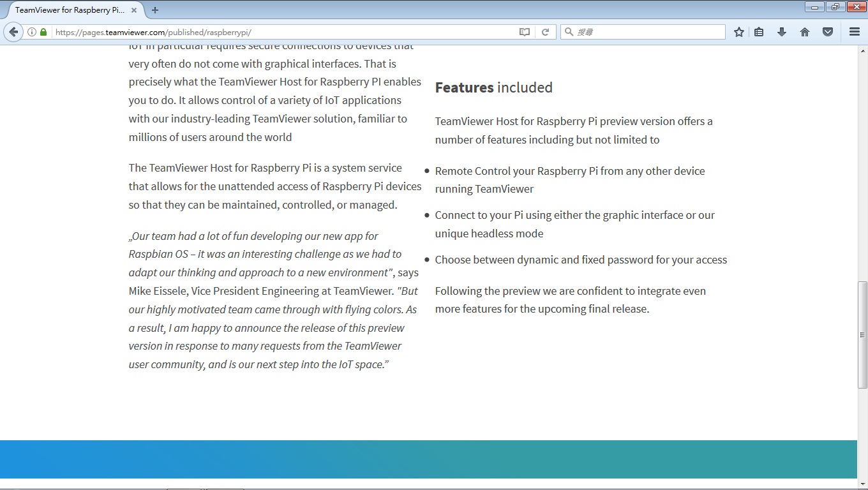This screenshot has width=868, height=490.
Task: Restore down the browser window
Action: point(835,7)
